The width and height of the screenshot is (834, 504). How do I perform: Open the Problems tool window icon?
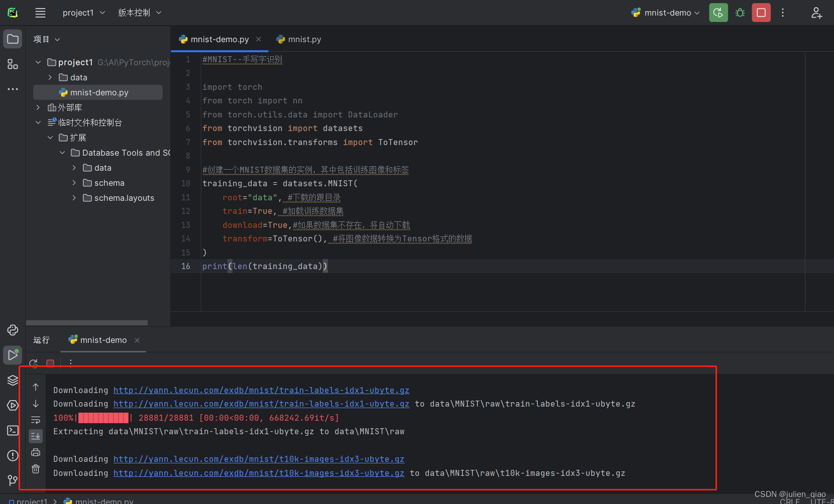click(13, 455)
